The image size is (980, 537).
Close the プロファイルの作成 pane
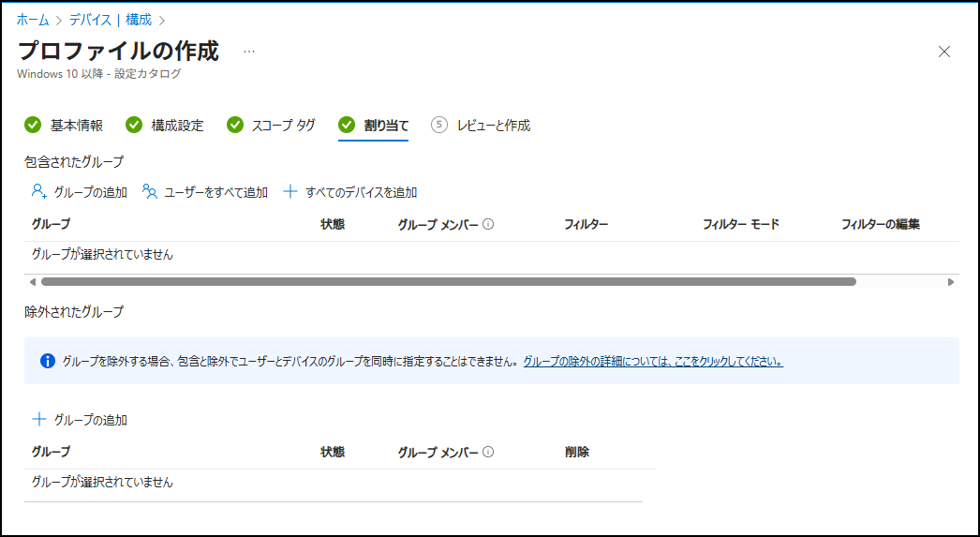(944, 52)
